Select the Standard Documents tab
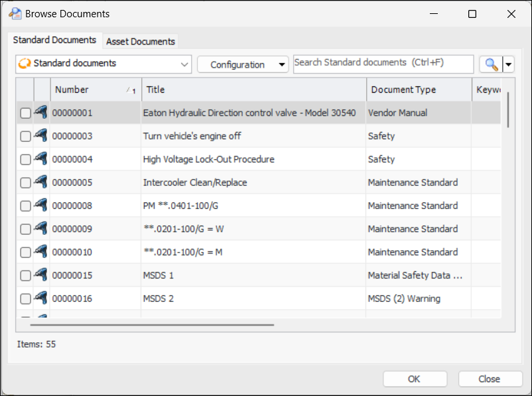The image size is (532, 396). click(54, 40)
